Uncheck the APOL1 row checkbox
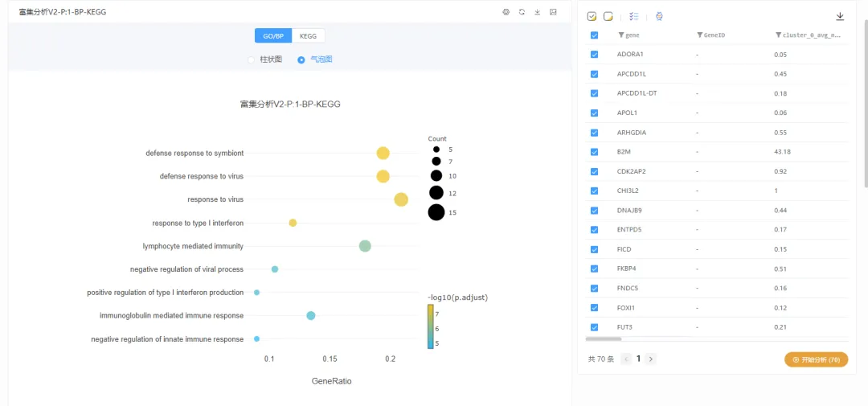 (595, 113)
